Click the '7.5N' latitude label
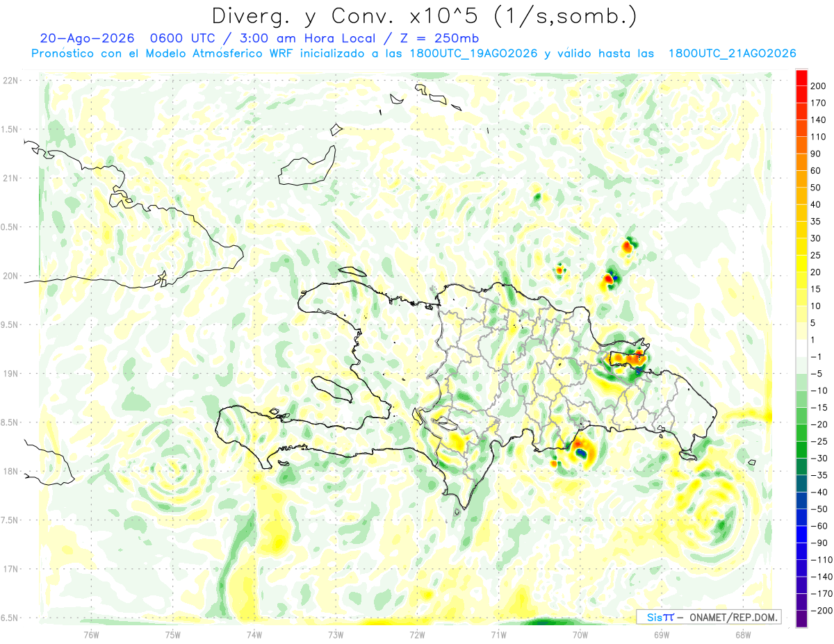The height and width of the screenshot is (644, 834). [10, 520]
